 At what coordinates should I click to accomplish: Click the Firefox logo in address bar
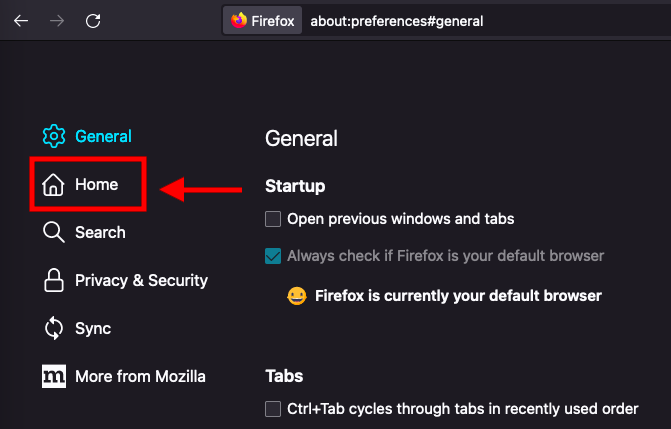(239, 20)
